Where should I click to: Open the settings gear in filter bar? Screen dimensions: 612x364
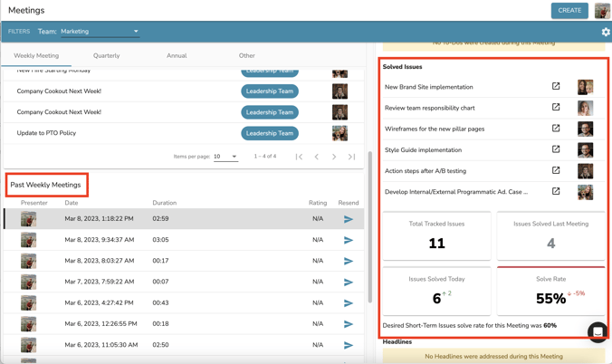pyautogui.click(x=606, y=32)
